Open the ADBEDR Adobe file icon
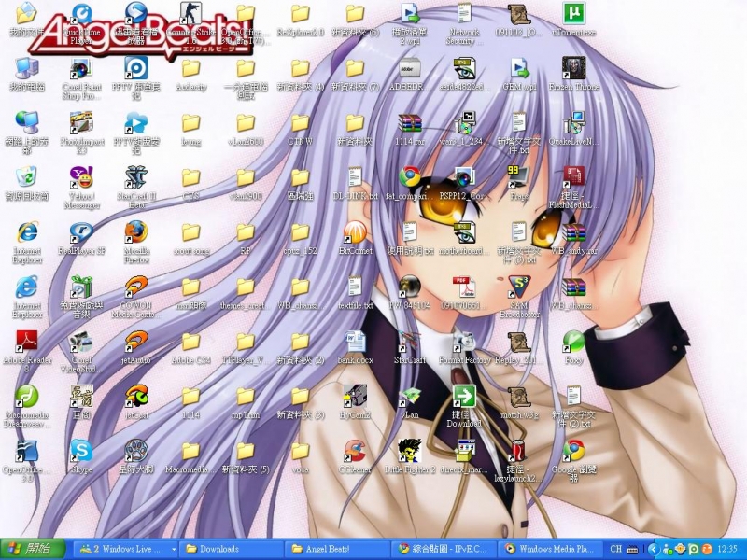Viewport: 747px width, 560px height. pyautogui.click(x=410, y=68)
